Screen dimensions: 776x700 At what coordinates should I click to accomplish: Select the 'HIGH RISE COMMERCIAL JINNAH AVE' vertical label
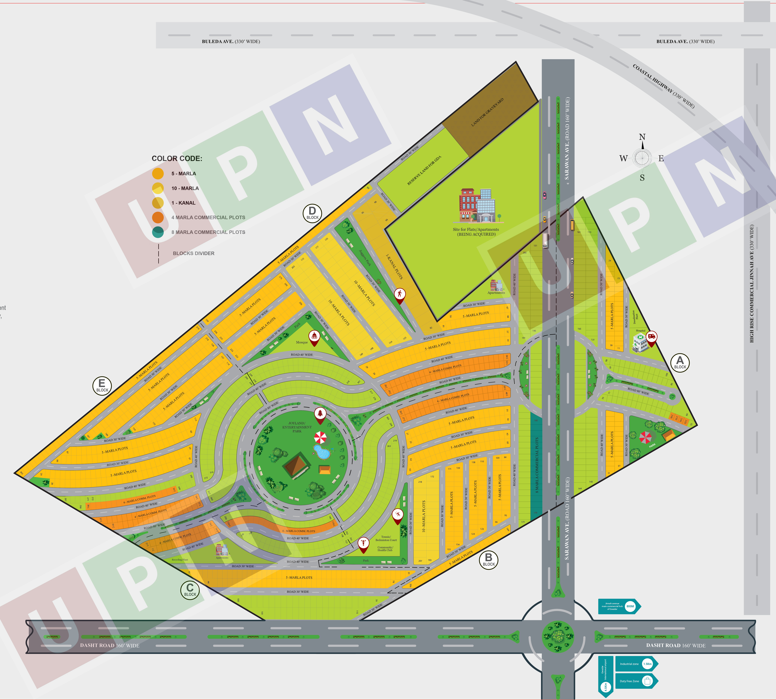point(752,283)
